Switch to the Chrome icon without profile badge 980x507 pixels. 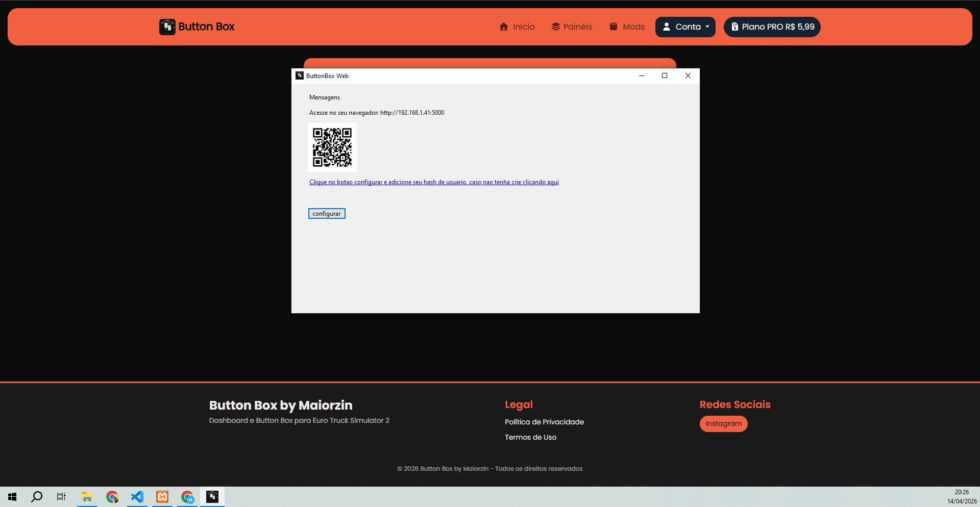click(112, 497)
